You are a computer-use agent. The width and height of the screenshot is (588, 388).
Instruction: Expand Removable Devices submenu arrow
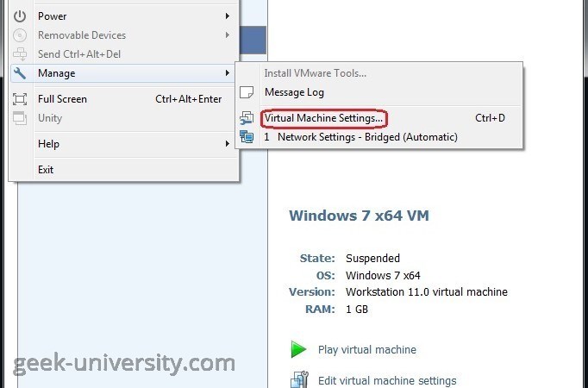pos(228,35)
